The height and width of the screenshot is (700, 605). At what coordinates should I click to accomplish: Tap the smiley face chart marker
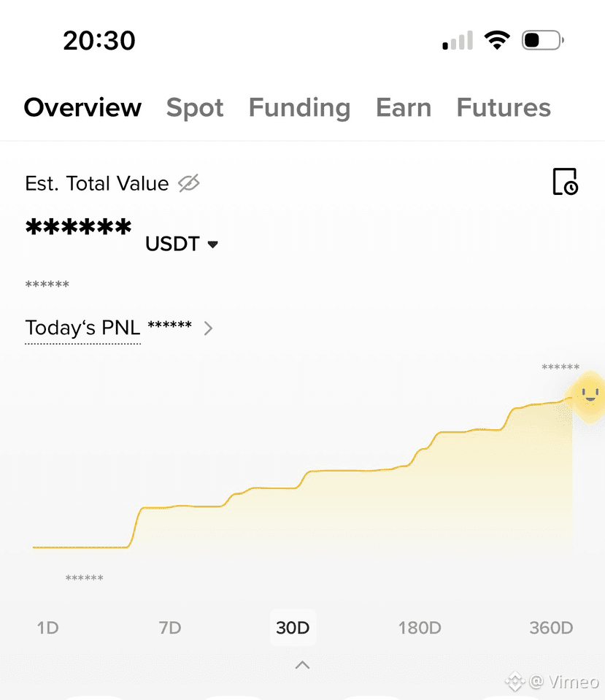[590, 396]
